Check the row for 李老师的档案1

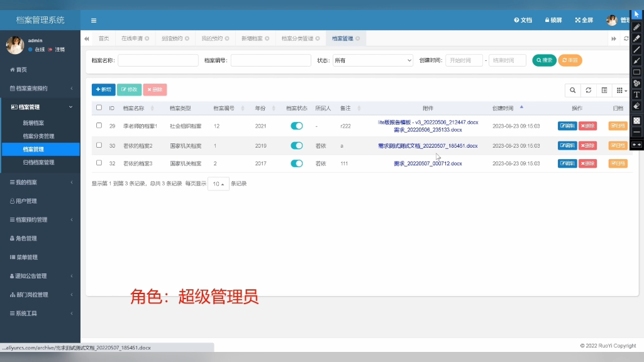click(99, 126)
